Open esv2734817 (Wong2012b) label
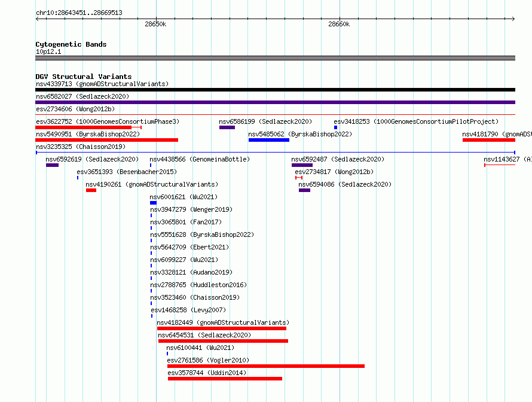This screenshot has width=532, height=402. point(334,172)
